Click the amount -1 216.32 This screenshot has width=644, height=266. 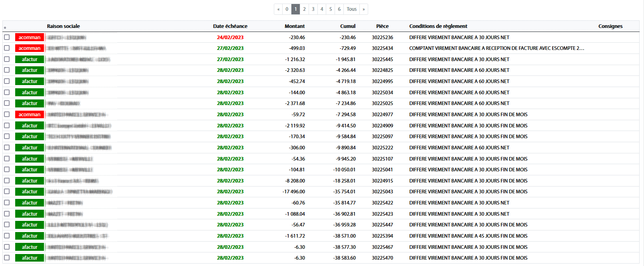(x=295, y=60)
